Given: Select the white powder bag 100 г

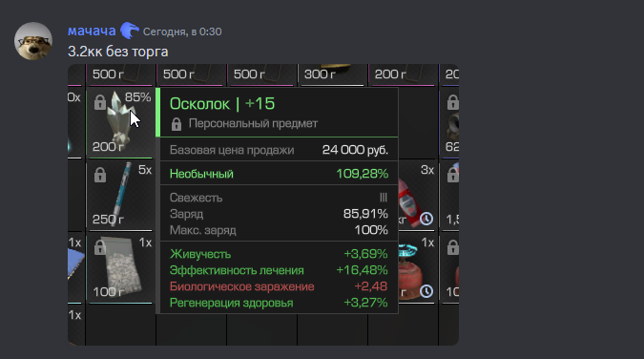Looking at the screenshot, I should (120, 267).
